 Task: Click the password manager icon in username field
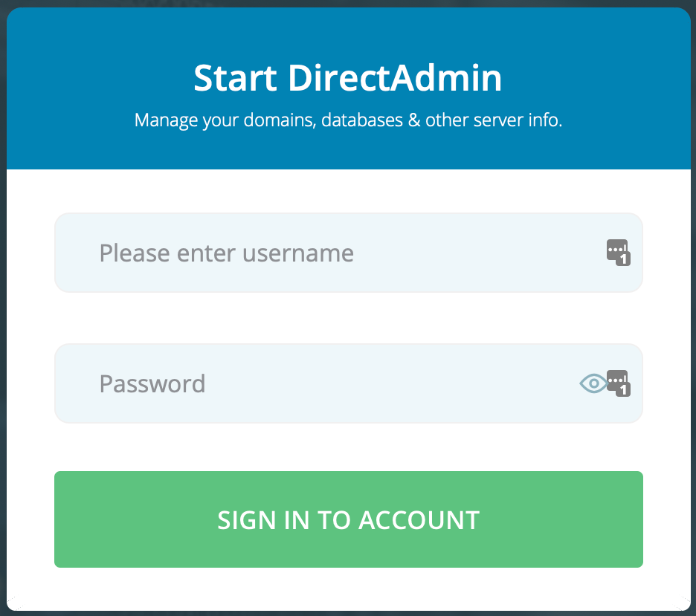(618, 253)
